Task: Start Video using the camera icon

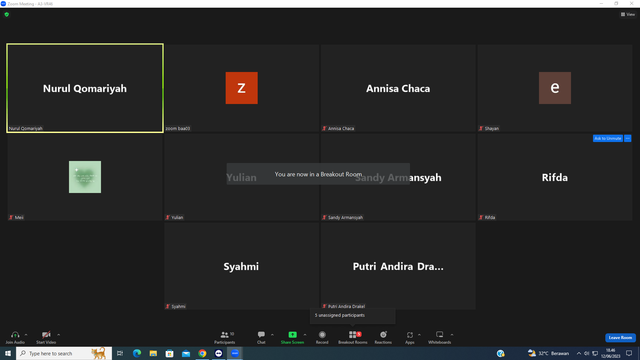Action: point(46,335)
